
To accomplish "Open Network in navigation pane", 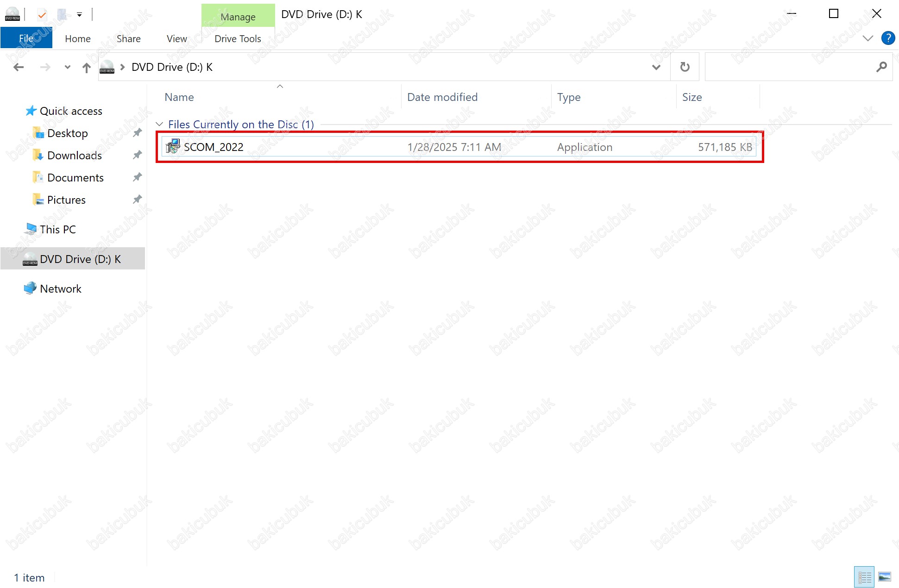I will (x=61, y=289).
